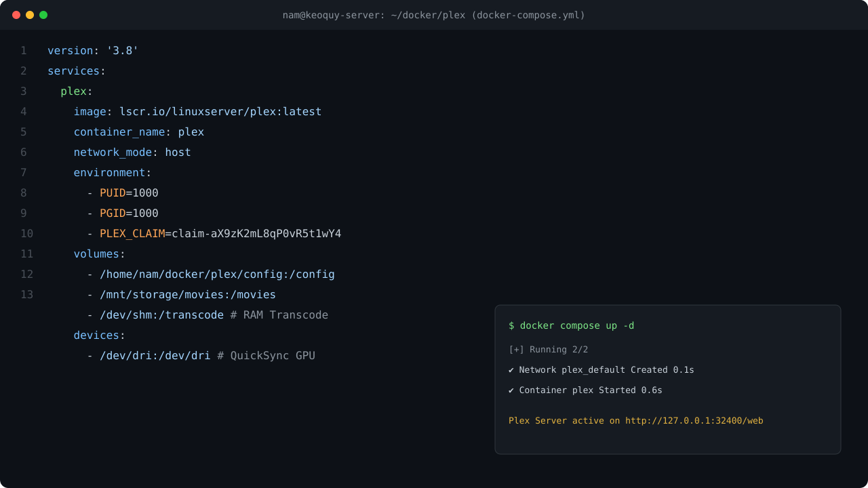Click the green maximize window button
The width and height of the screenshot is (868, 488).
(x=43, y=15)
